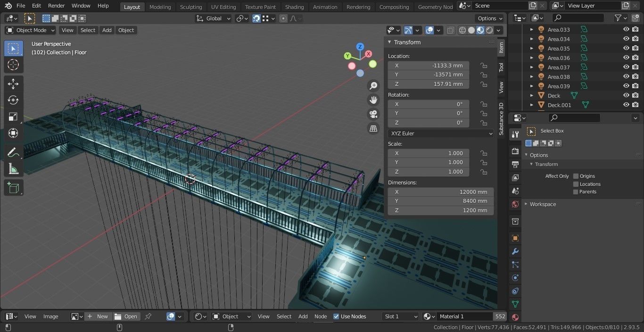This screenshot has height=332, width=644.
Task: Open the Output properties tab
Action: pos(515,164)
